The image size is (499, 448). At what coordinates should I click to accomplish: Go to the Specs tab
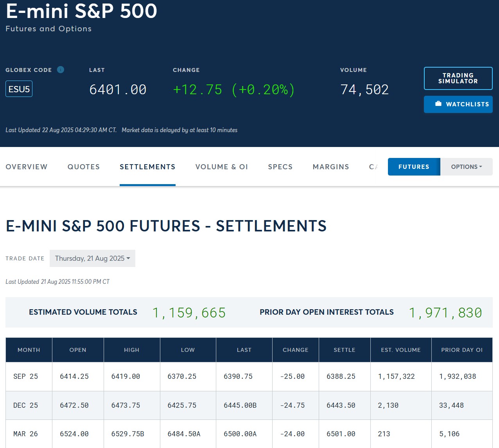coord(280,167)
